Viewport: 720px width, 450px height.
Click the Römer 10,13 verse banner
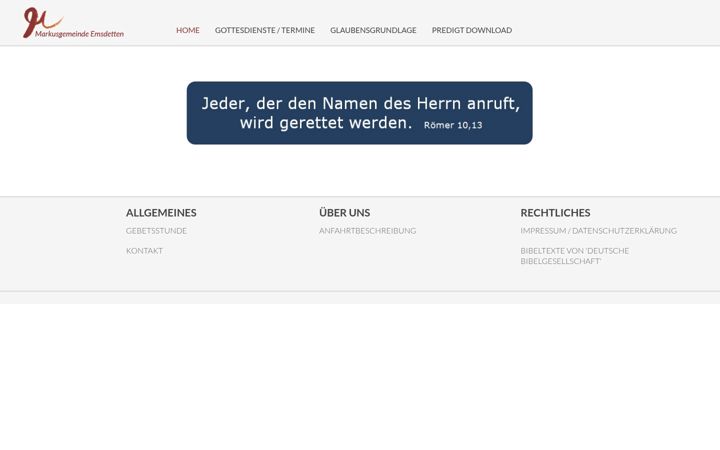[x=360, y=113]
